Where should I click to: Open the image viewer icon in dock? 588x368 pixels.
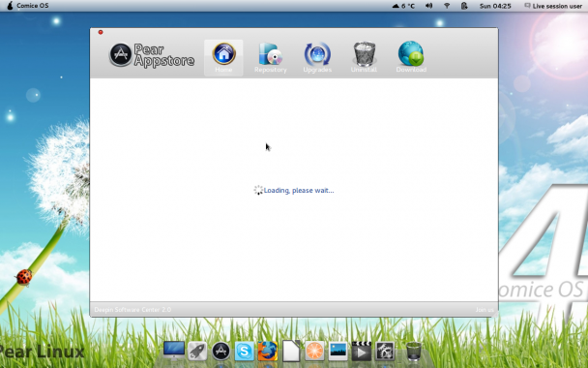click(x=338, y=352)
